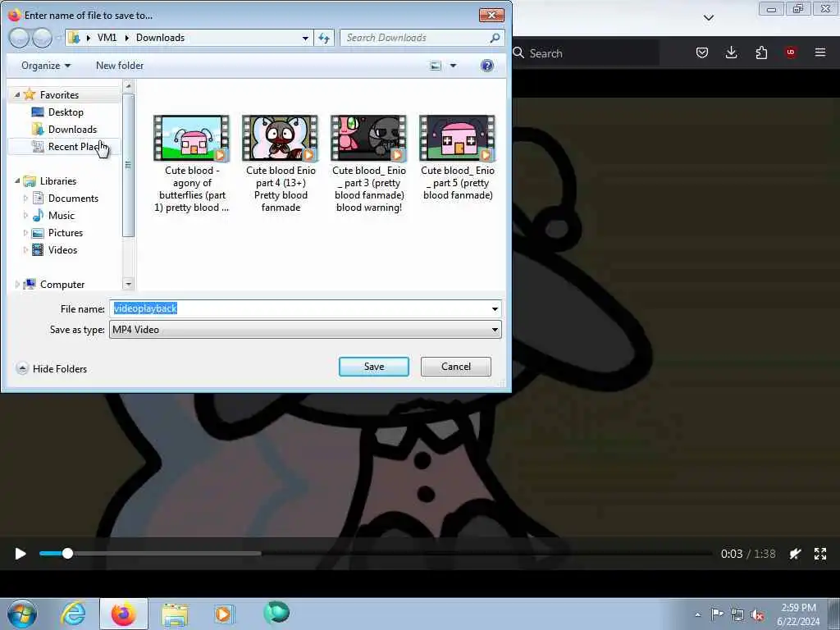Image resolution: width=840 pixels, height=630 pixels.
Task: Open the Organize menu
Action: click(x=46, y=66)
